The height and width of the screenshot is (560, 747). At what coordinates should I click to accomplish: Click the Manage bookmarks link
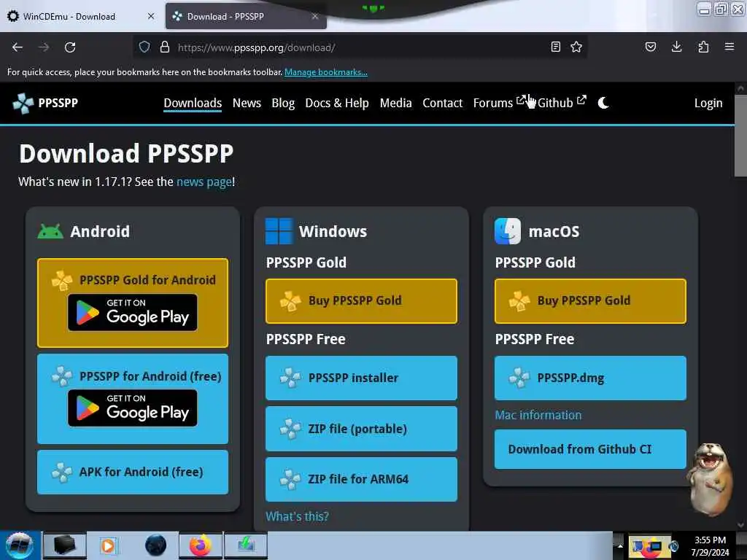tap(326, 72)
